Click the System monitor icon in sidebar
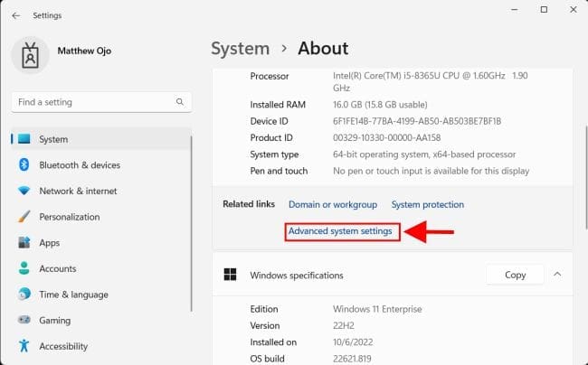Image resolution: width=588 pixels, height=365 pixels. click(24, 139)
